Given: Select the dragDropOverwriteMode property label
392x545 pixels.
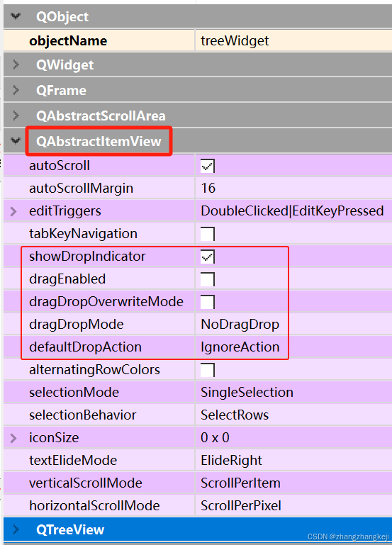Looking at the screenshot, I should pos(106,301).
